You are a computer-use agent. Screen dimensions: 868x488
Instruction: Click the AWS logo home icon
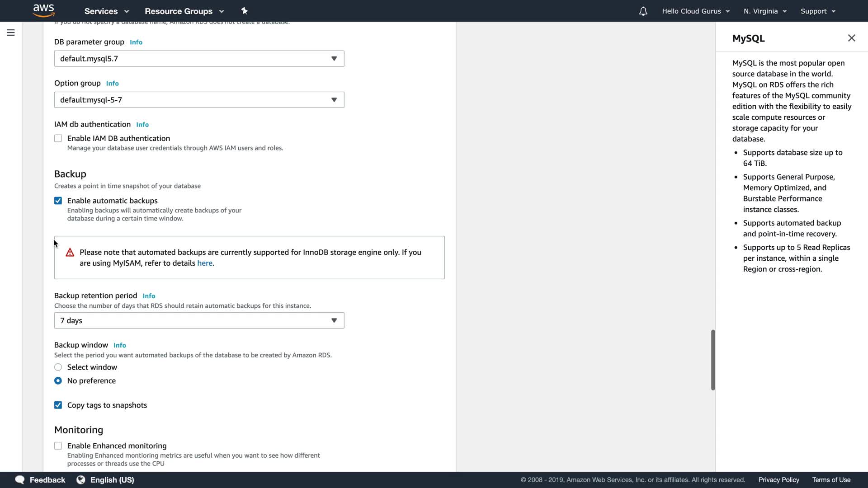tap(43, 10)
